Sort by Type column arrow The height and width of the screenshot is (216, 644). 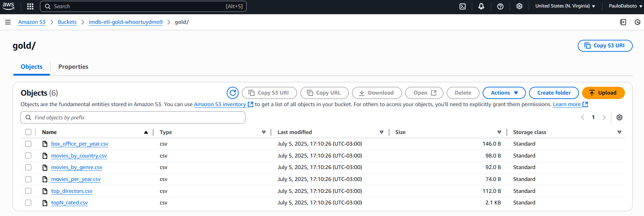264,132
